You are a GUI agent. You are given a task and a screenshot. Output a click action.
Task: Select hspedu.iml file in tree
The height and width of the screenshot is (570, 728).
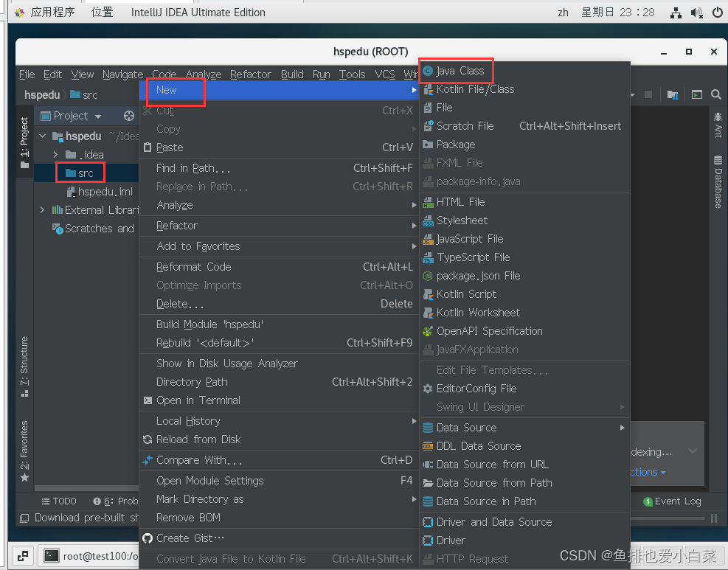[x=100, y=192]
